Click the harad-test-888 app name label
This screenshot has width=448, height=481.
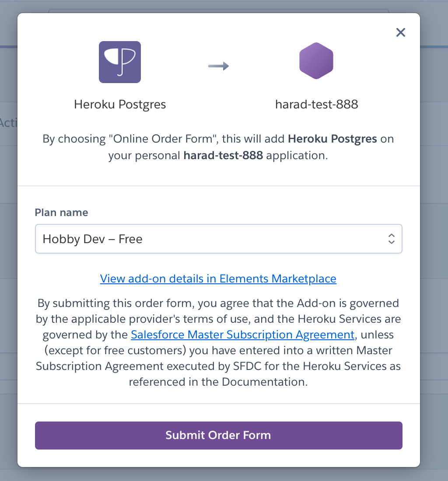click(316, 104)
